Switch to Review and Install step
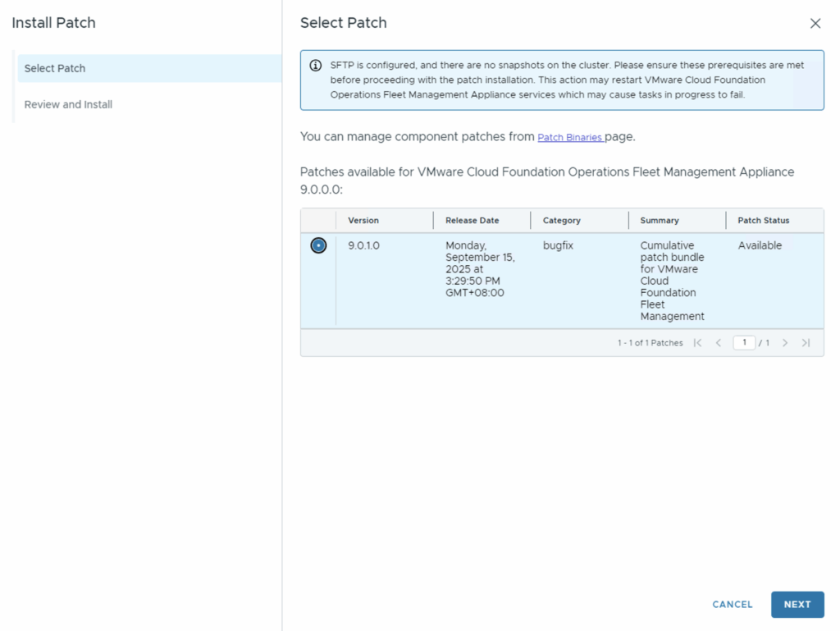Viewport: 840px width, 631px height. click(68, 104)
